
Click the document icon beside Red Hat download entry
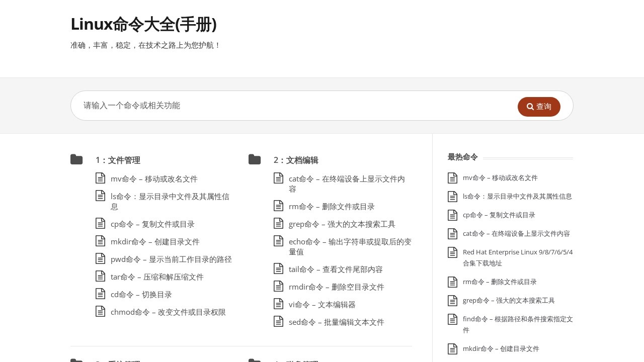point(452,252)
